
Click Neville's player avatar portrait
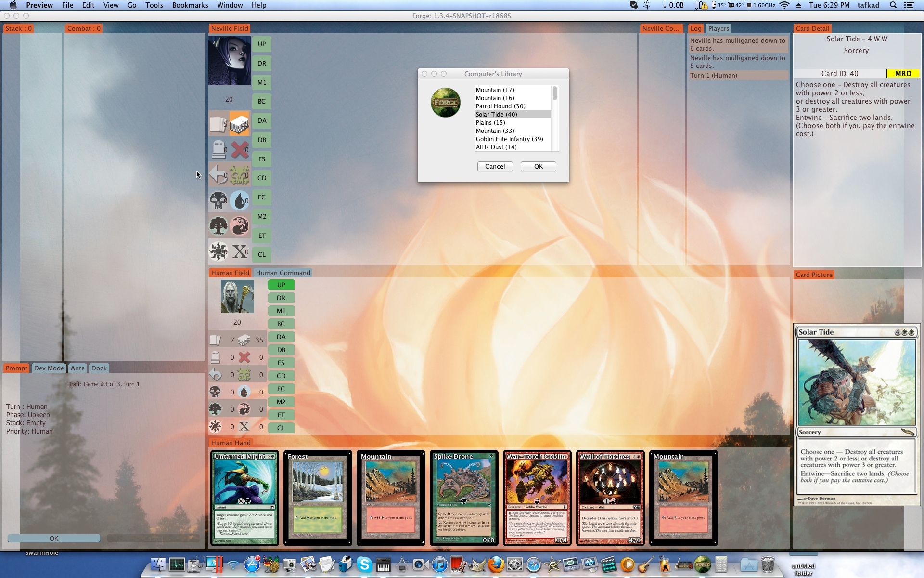coord(229,61)
